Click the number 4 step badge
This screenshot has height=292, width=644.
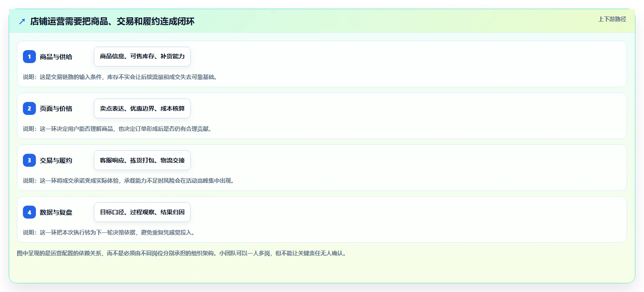pos(29,212)
